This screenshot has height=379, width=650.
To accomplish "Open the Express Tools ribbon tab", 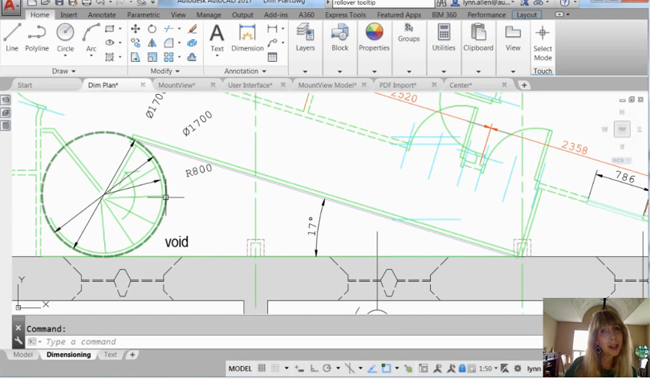I will [x=345, y=15].
